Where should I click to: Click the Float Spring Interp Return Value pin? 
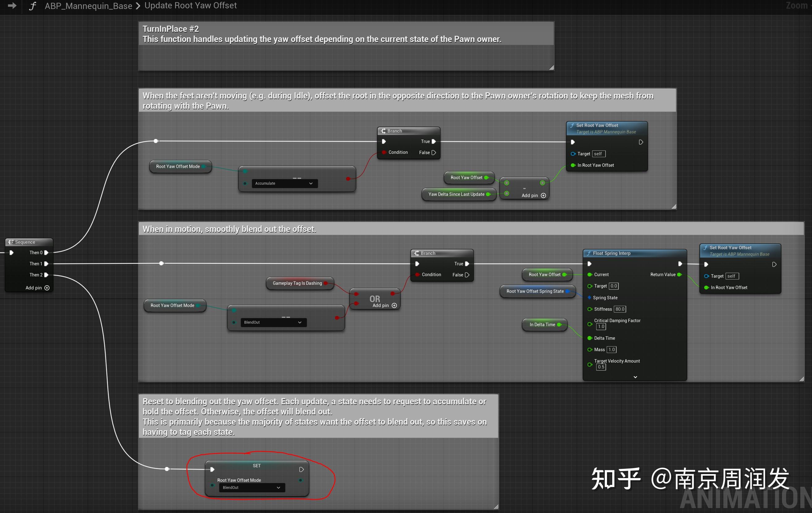[x=679, y=275]
